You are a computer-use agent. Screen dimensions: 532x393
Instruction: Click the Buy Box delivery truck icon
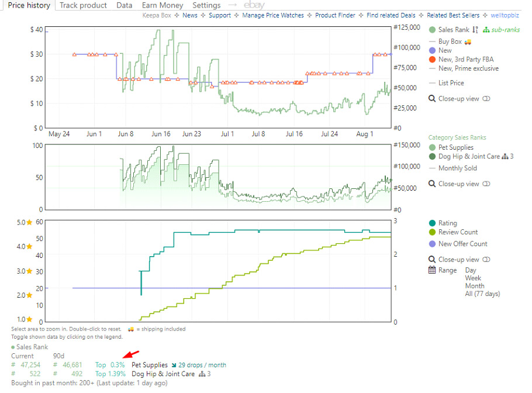(x=468, y=42)
